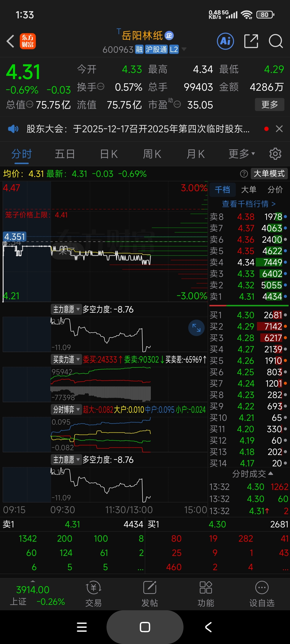Open 分时博弈 indicator dropdown

coord(66,409)
